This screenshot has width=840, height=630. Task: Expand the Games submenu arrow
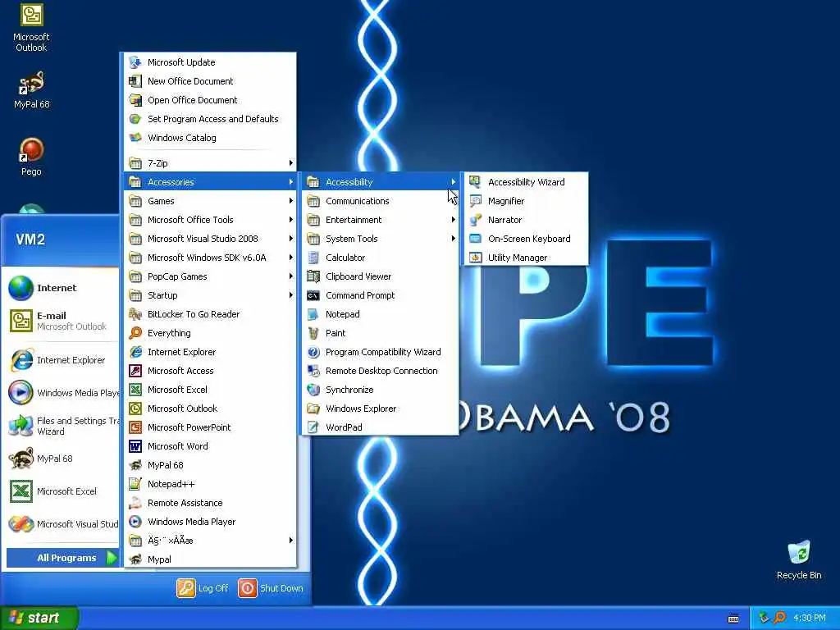point(291,201)
